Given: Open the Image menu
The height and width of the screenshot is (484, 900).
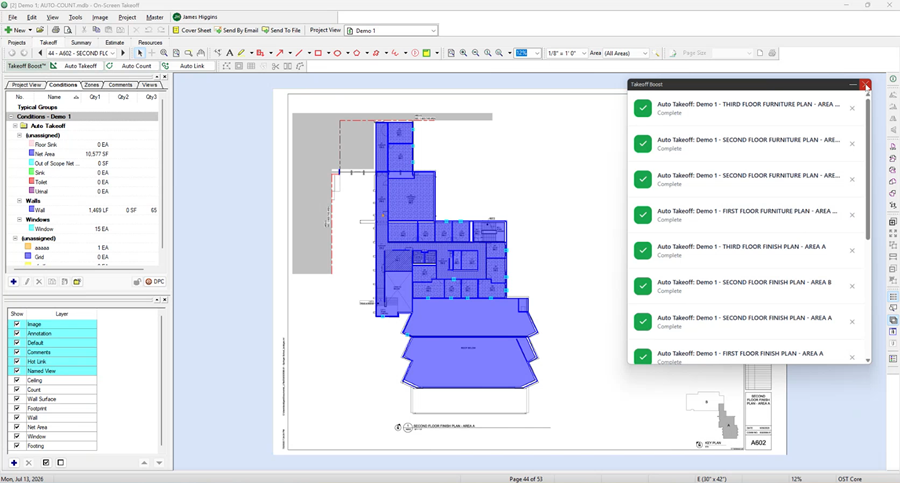Looking at the screenshot, I should (100, 17).
